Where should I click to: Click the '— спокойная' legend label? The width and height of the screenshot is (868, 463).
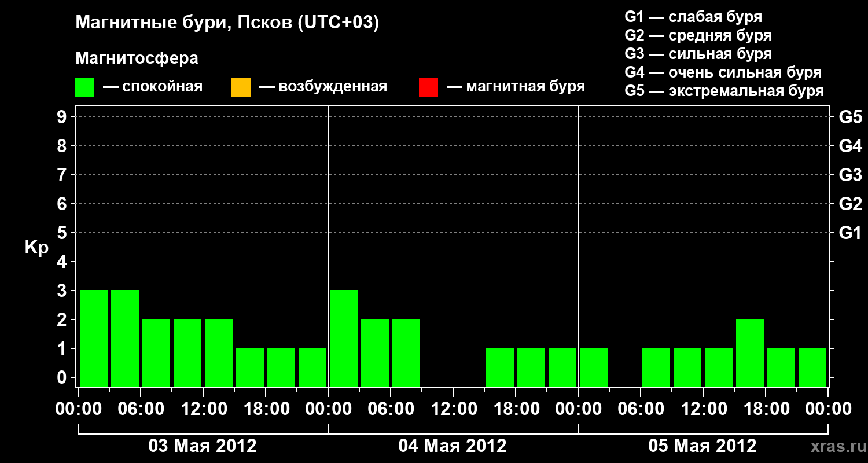click(153, 87)
